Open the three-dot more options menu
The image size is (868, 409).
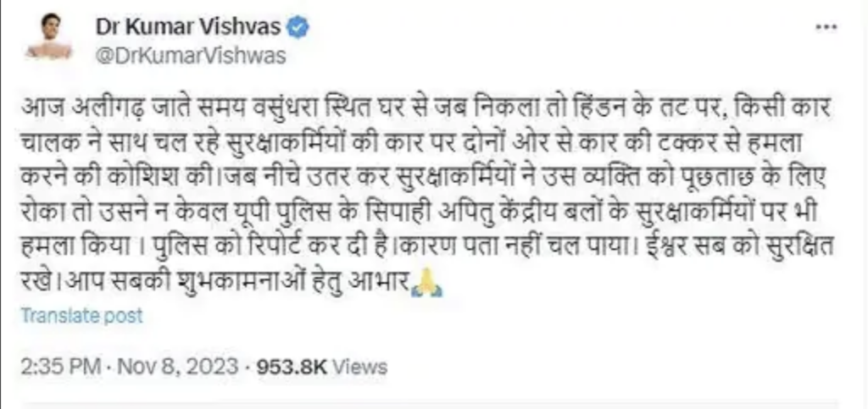point(826,28)
